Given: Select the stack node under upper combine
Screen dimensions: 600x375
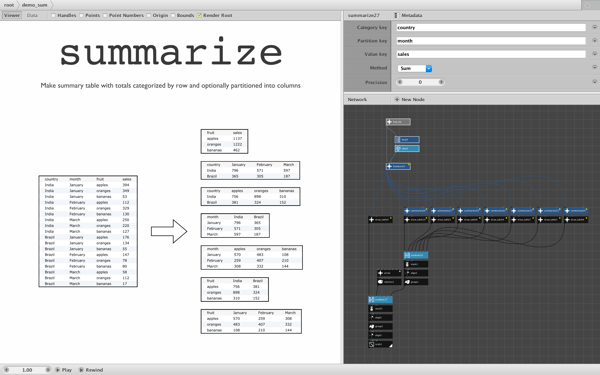Looking at the screenshot, I should coord(416,264).
